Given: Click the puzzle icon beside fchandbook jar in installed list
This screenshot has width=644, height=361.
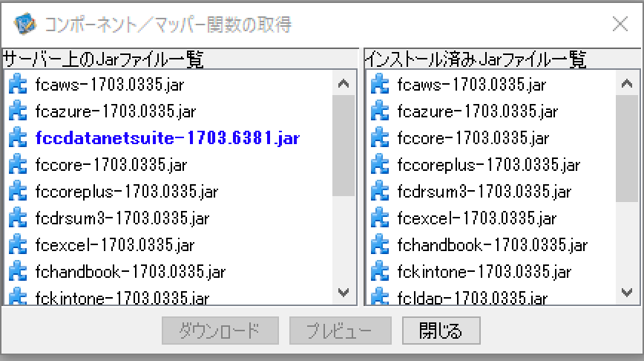Looking at the screenshot, I should [x=380, y=244].
